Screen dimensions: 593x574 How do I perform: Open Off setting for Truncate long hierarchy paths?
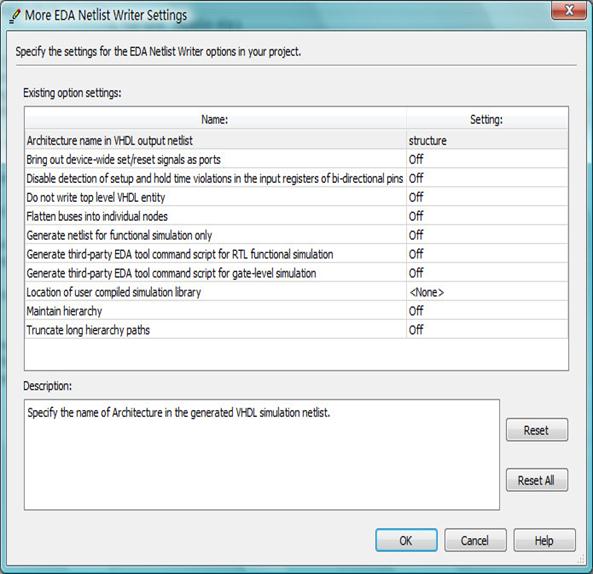pos(487,329)
